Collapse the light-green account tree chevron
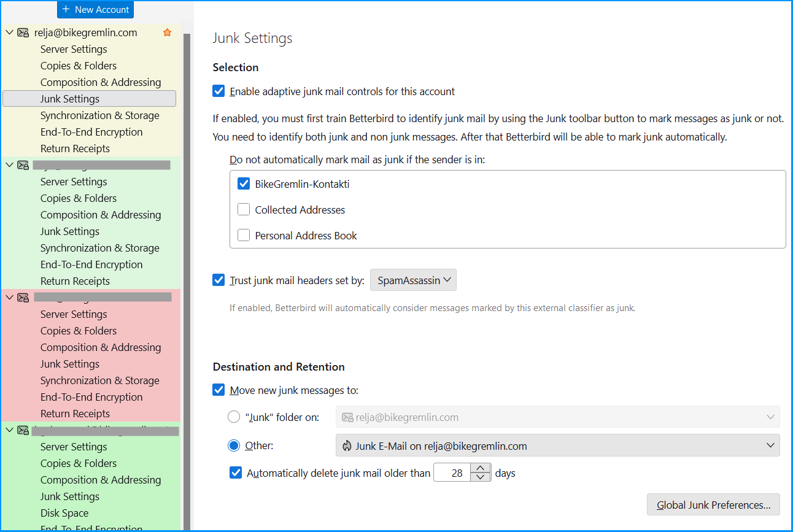Screen dimensions: 793x532 point(9,164)
